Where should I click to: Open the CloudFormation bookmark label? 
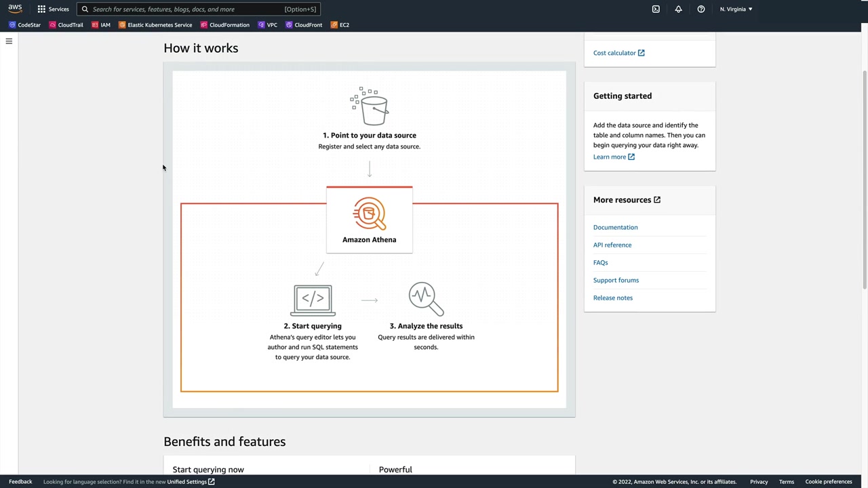coord(229,25)
